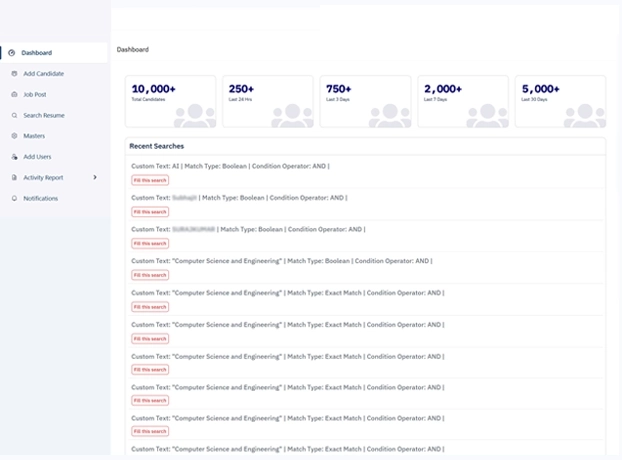
Task: Click the 2,000+ Last 7 Days value
Action: pos(443,89)
